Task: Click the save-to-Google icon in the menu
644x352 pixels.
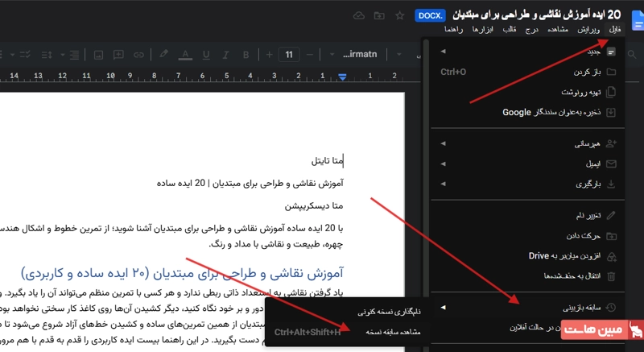Action: coord(611,112)
